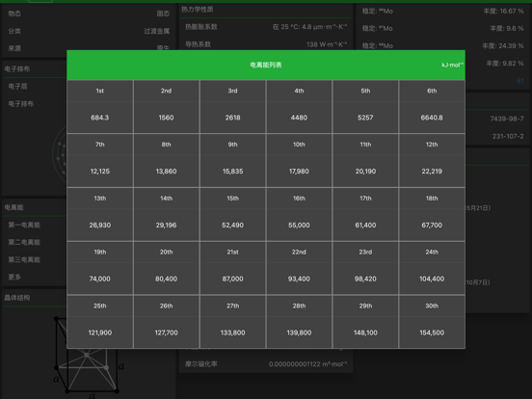Select the 12th ionization value 22,219
The height and width of the screenshot is (399, 532).
pyautogui.click(x=432, y=172)
